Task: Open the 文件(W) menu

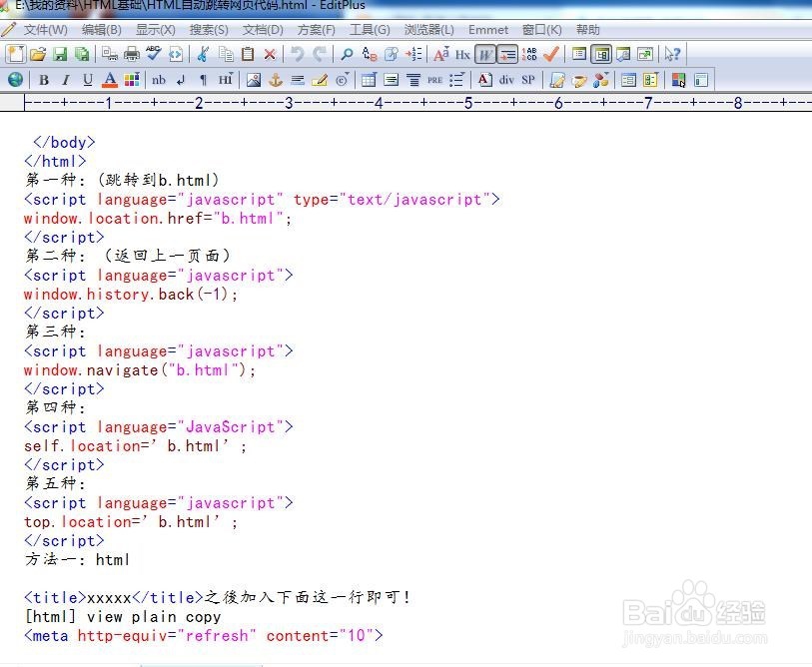Action: (46, 30)
